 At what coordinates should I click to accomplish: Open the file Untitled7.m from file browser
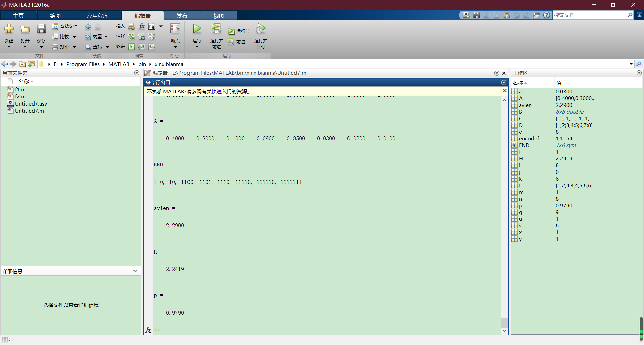pyautogui.click(x=29, y=111)
